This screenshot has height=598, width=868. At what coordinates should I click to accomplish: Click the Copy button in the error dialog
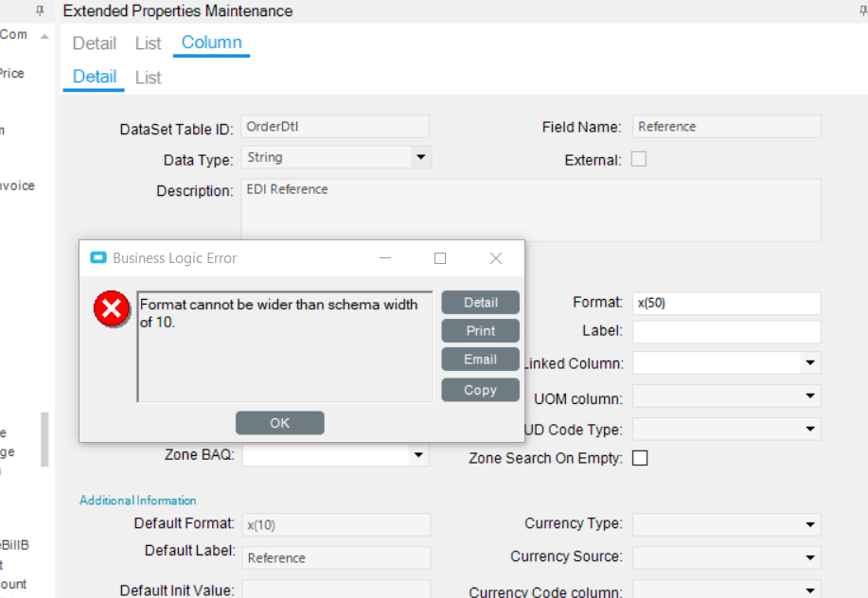point(480,389)
